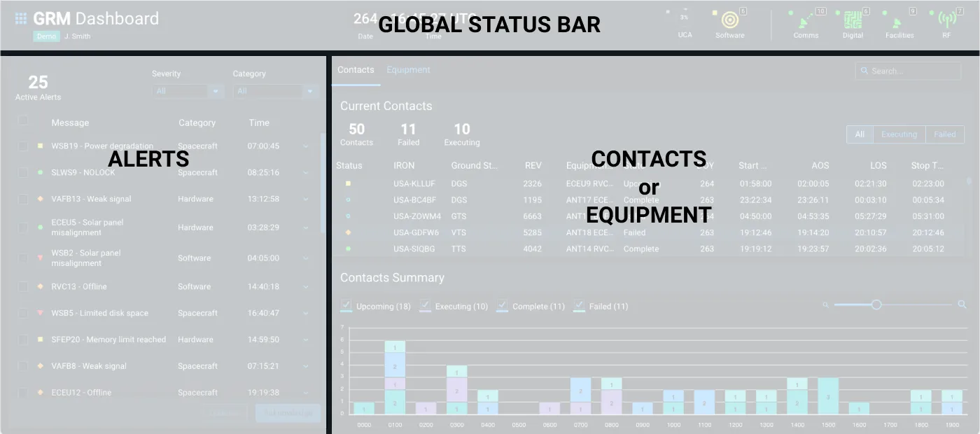Open the Category filter dropdown
The width and height of the screenshot is (980, 434).
tap(274, 91)
